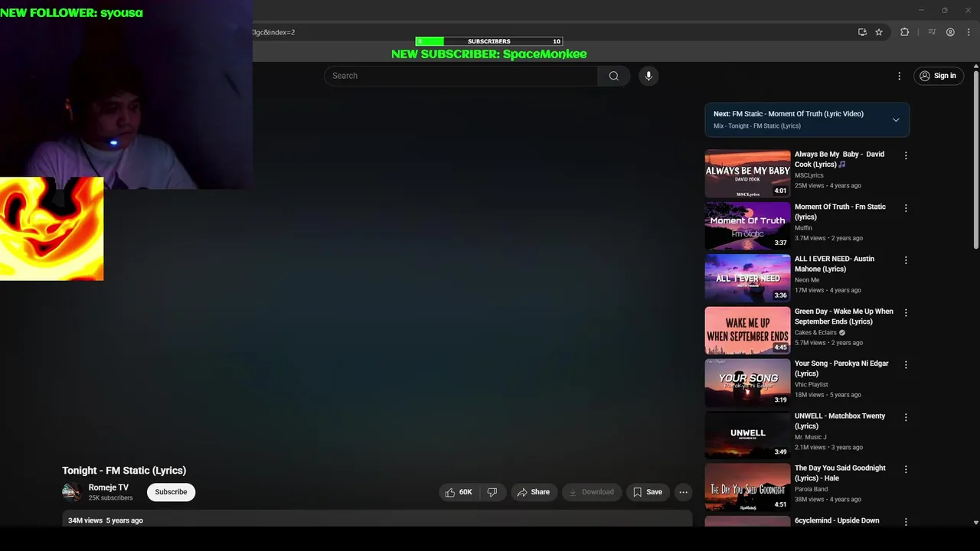Open options for The Day You Said Goodnight
The width and height of the screenshot is (980, 551).
pos(906,469)
